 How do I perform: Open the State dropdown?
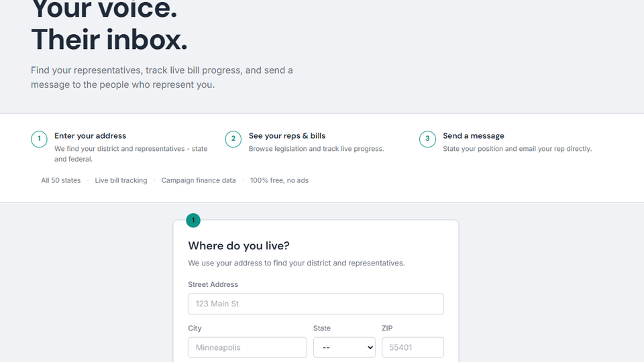344,347
